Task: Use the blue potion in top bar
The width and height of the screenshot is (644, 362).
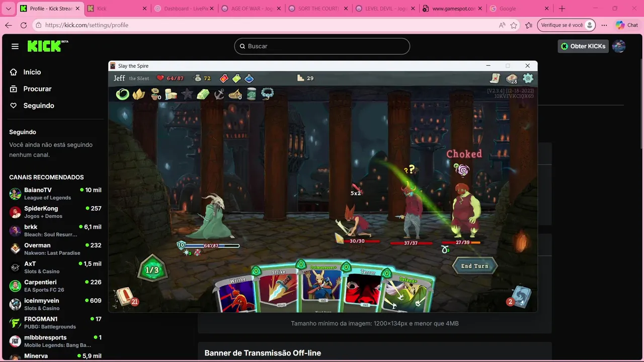Action: (x=249, y=78)
